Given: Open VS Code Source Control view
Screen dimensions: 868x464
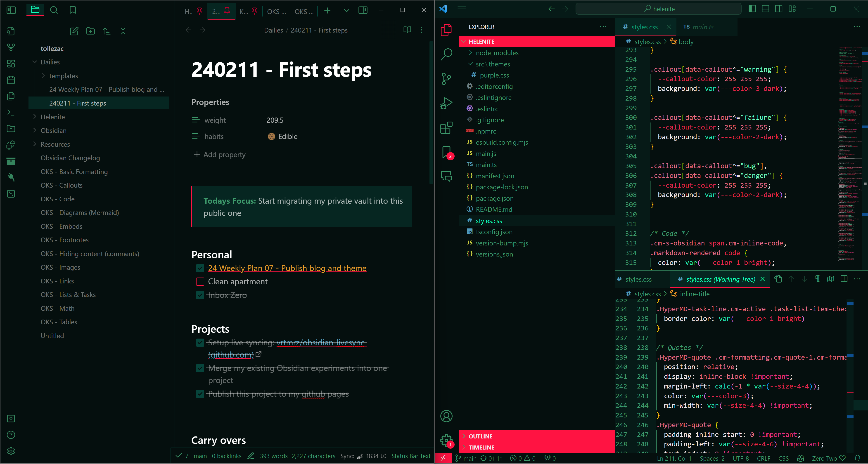Looking at the screenshot, I should (446, 79).
